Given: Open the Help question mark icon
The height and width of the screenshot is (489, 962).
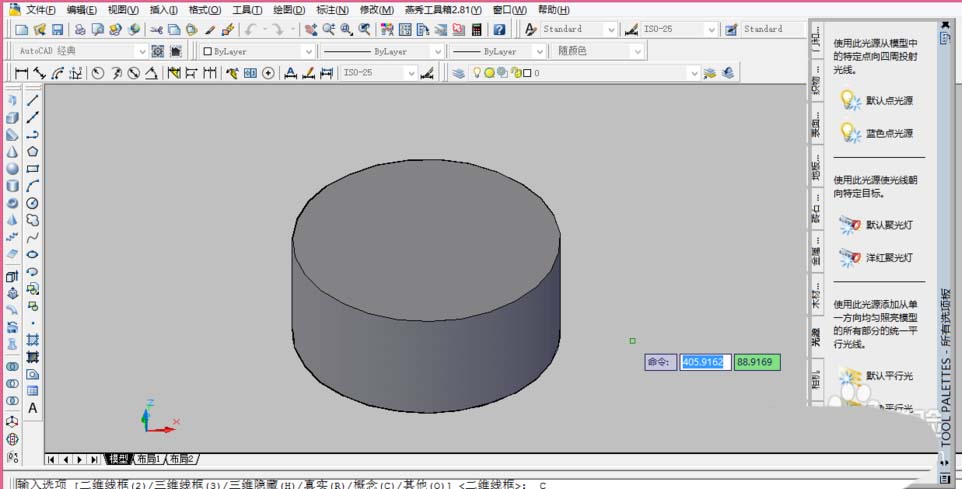Looking at the screenshot, I should pyautogui.click(x=499, y=29).
